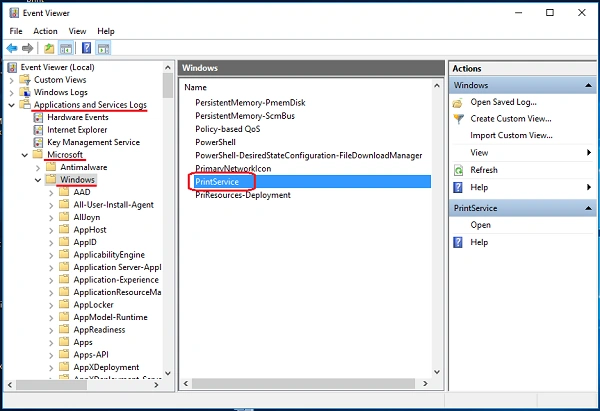The width and height of the screenshot is (600, 411).
Task: Click the Event Viewer title bar app icon
Action: 14,13
